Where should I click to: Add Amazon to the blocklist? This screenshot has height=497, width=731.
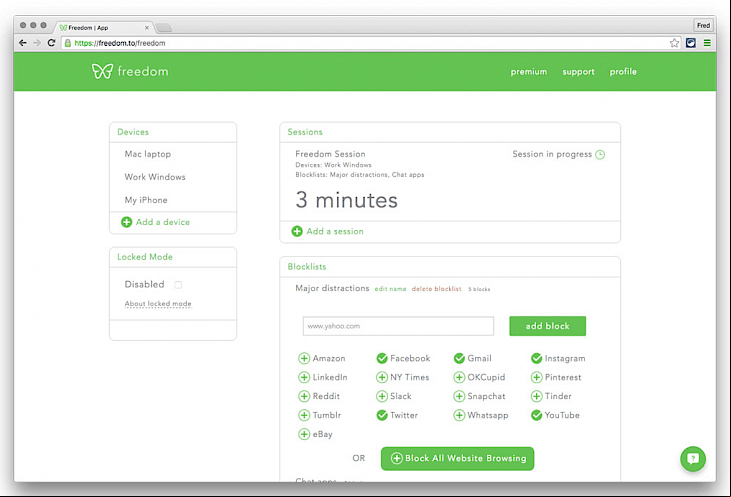coord(304,358)
